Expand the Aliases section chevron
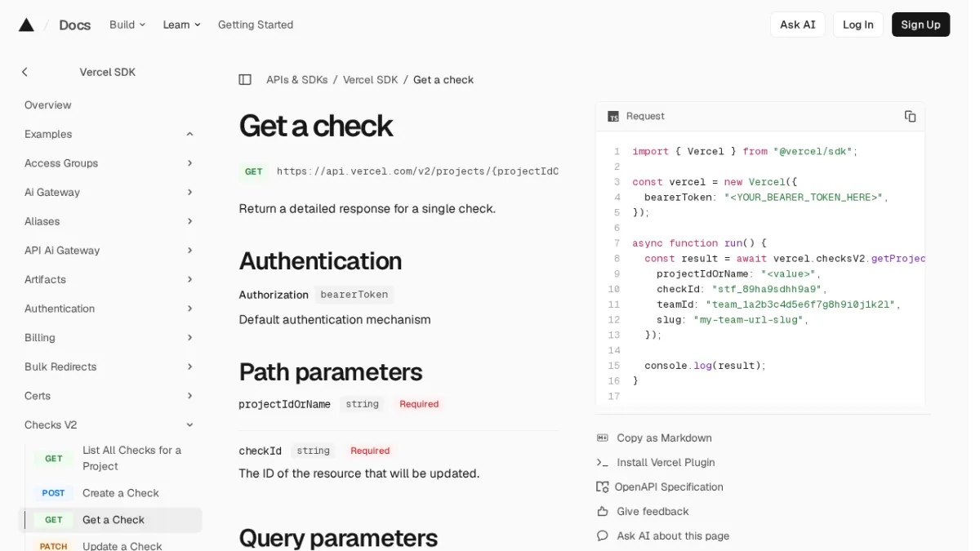980x551 pixels. [189, 221]
